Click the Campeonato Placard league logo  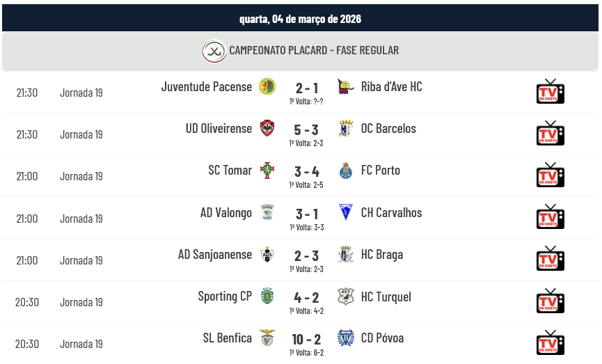point(214,51)
